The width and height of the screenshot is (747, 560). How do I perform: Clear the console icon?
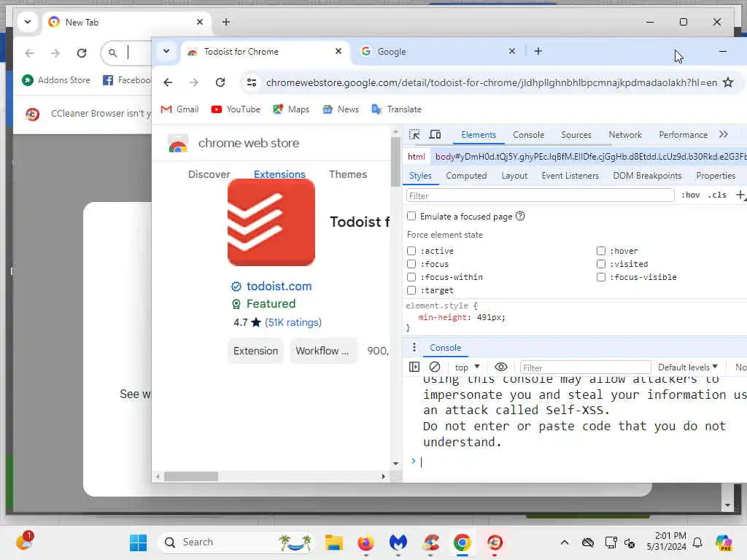pyautogui.click(x=435, y=367)
